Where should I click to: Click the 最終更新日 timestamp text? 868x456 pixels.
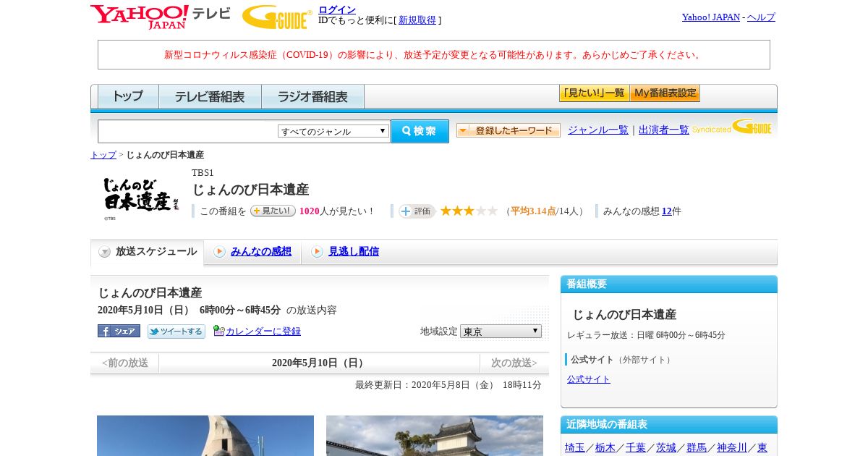pyautogui.click(x=448, y=384)
